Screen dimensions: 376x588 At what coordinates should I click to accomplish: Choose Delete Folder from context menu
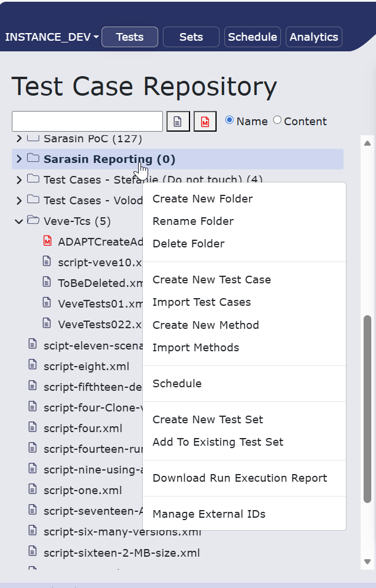tap(244, 244)
